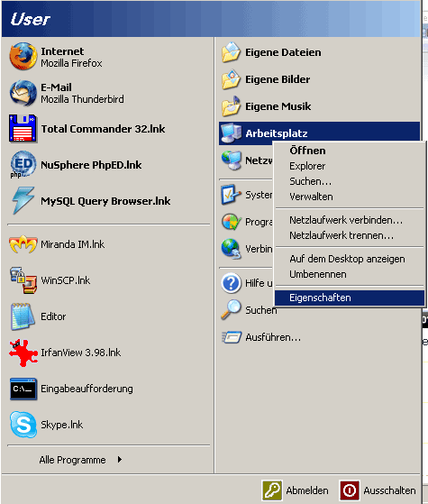Open Miranda IM icon

23,244
